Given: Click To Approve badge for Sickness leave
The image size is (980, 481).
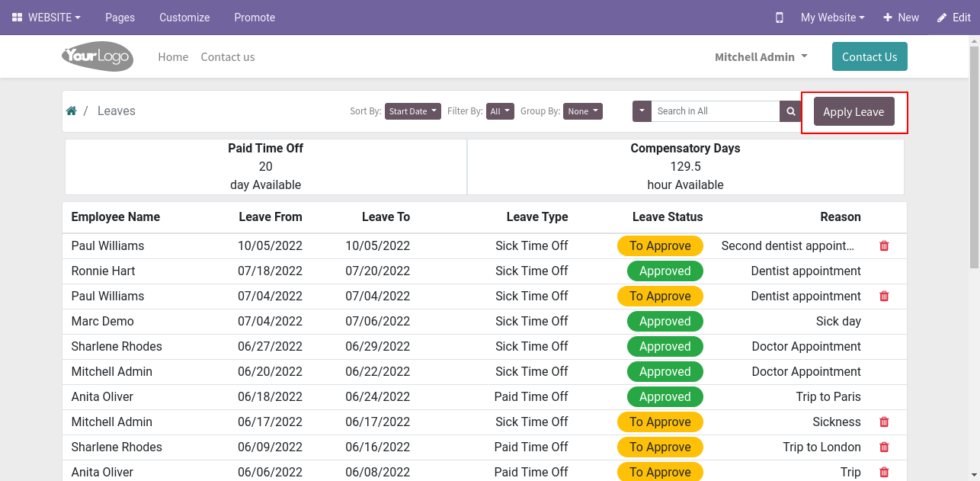Looking at the screenshot, I should tap(660, 422).
